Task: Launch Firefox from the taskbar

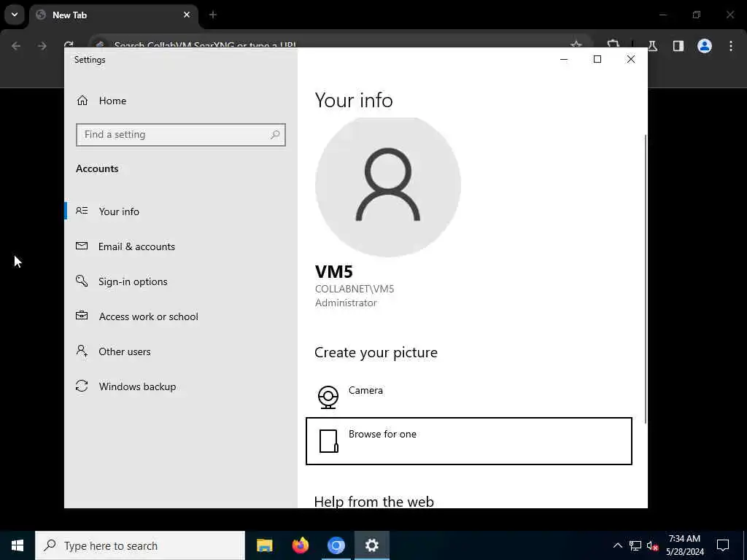Action: coord(300,545)
